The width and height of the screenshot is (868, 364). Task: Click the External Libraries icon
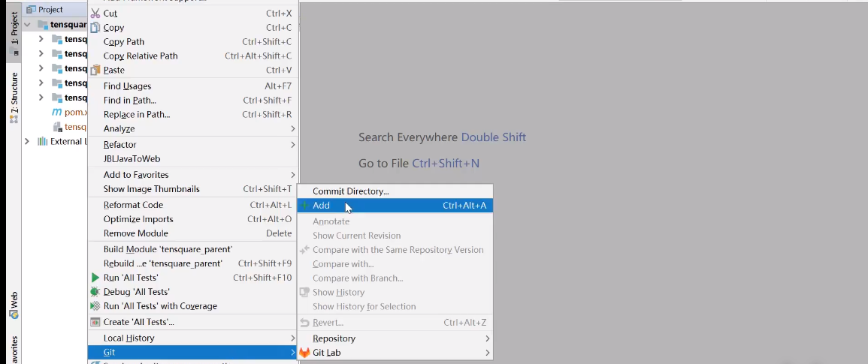pyautogui.click(x=42, y=142)
